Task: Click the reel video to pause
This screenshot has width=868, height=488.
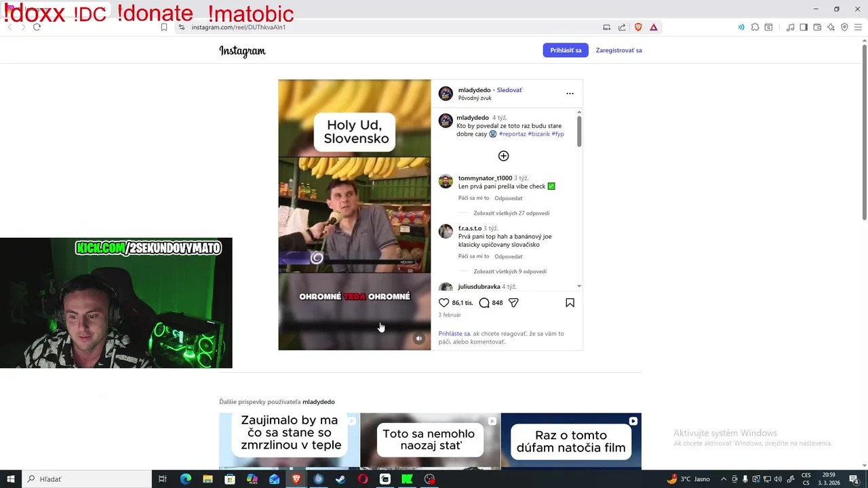Action: pyautogui.click(x=354, y=215)
